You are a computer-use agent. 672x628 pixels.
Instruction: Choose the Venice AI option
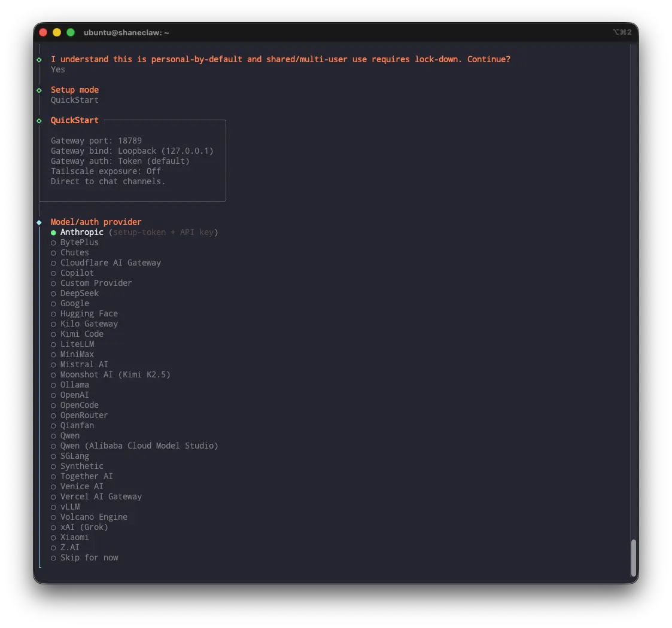pyautogui.click(x=77, y=487)
